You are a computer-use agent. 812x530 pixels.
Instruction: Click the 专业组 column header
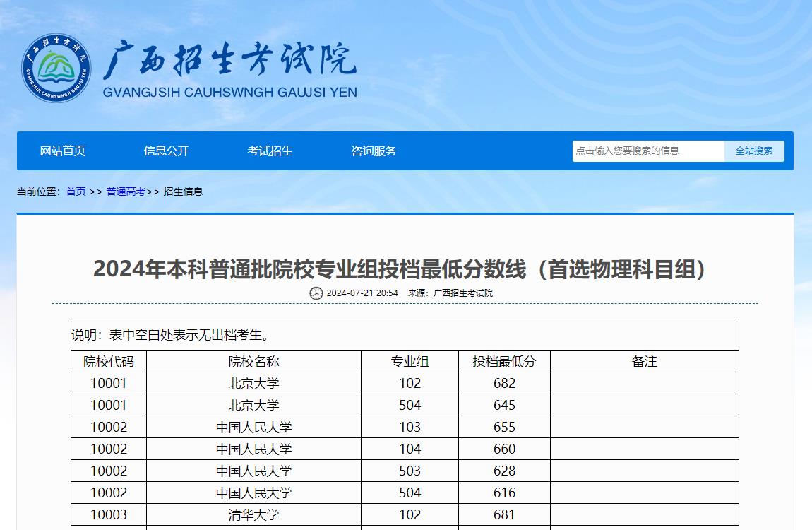[x=410, y=362]
